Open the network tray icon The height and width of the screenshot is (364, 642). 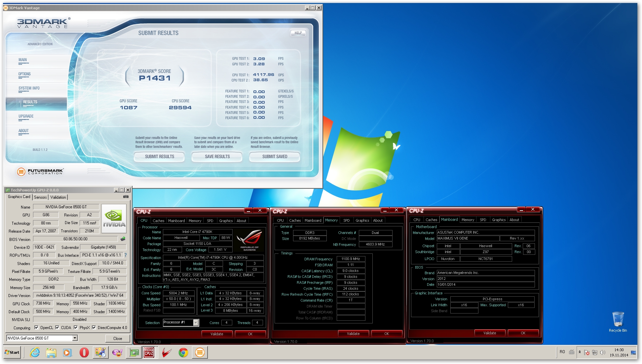pyautogui.click(x=594, y=352)
